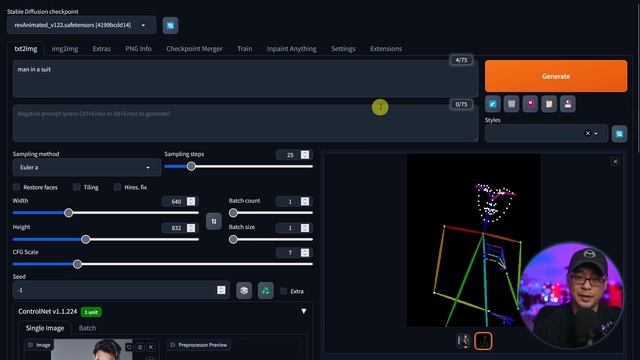Click the green recycle reuse-seed icon

tap(266, 291)
